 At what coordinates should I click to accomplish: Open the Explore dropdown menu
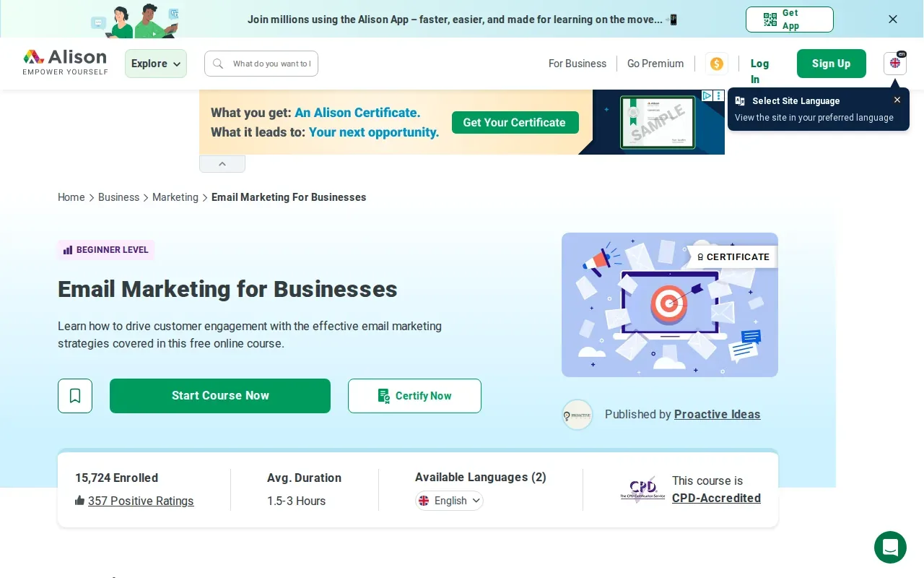(156, 64)
